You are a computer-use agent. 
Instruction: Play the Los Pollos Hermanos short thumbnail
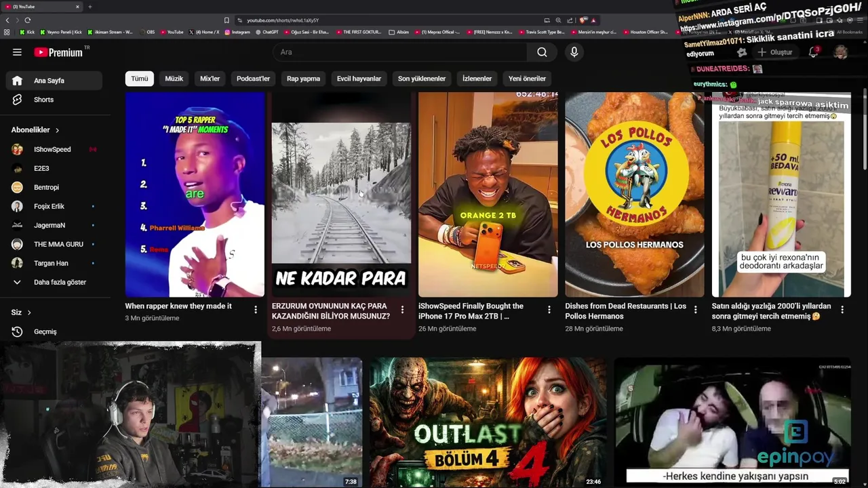click(x=635, y=195)
